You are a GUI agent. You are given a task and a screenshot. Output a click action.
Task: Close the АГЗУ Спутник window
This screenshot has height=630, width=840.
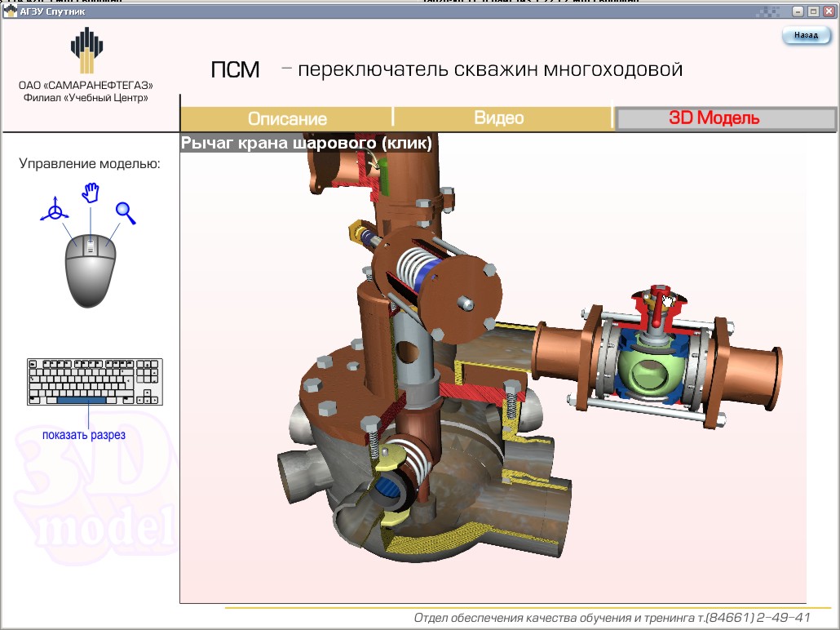click(x=828, y=11)
